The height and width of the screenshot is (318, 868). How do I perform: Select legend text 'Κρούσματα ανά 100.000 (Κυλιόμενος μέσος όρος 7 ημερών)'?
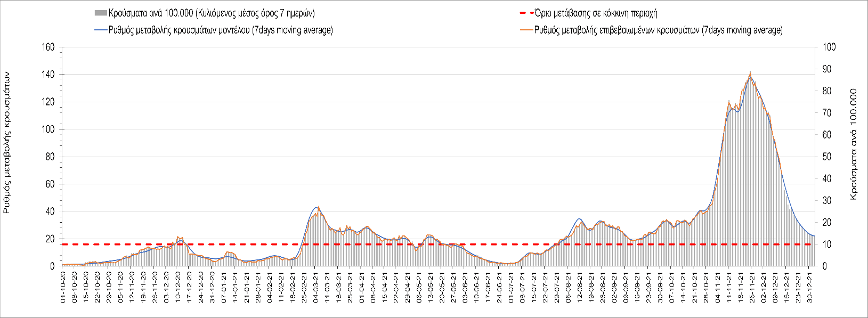click(x=212, y=13)
